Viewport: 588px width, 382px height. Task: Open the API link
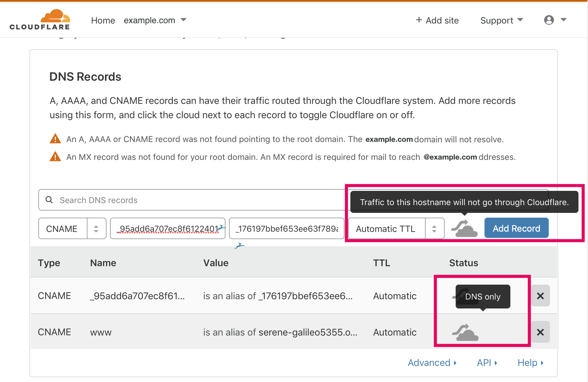[x=487, y=363]
